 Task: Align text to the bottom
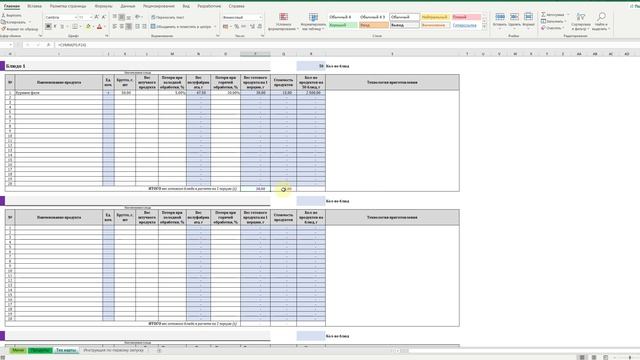coord(129,17)
